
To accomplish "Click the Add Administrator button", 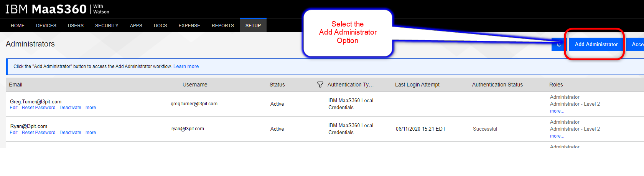I will click(x=596, y=44).
